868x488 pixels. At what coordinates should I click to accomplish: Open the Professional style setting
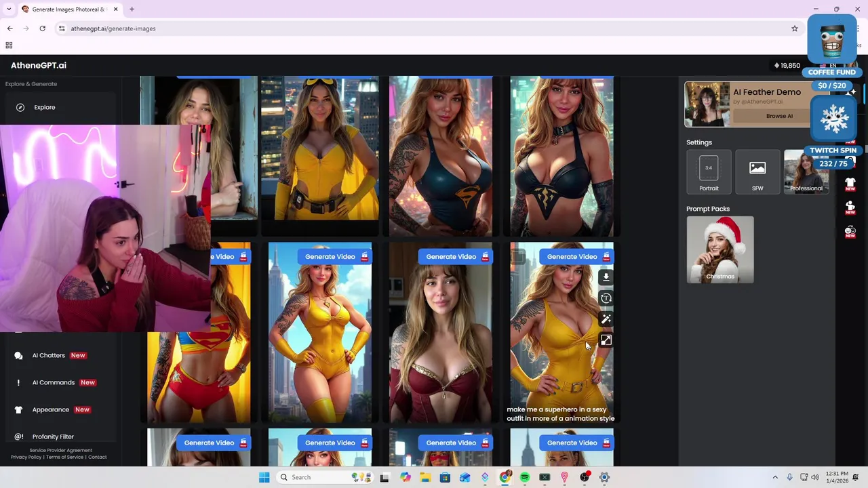(x=806, y=172)
